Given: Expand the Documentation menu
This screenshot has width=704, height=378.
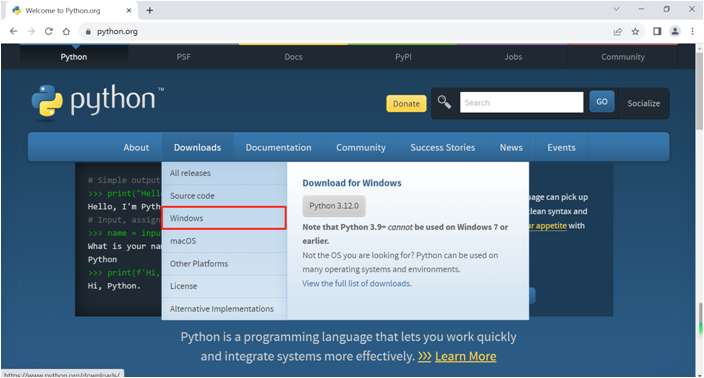Looking at the screenshot, I should pos(278,147).
